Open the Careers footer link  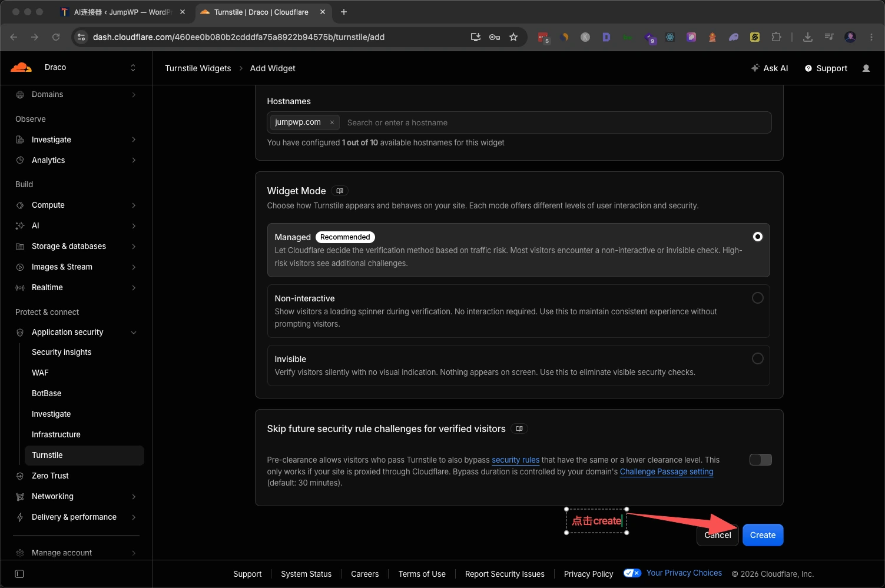365,574
